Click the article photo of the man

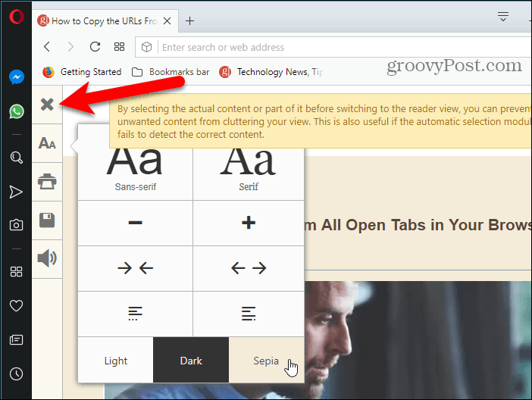418,339
